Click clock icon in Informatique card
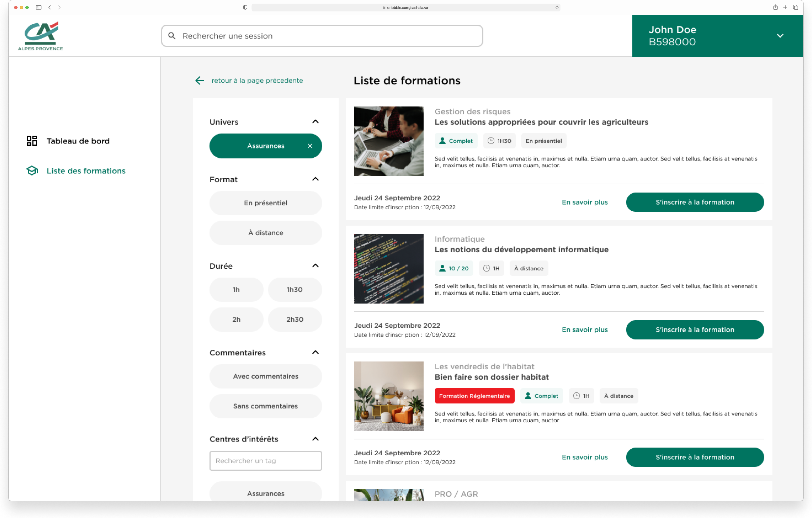The width and height of the screenshot is (812, 518). (x=486, y=268)
